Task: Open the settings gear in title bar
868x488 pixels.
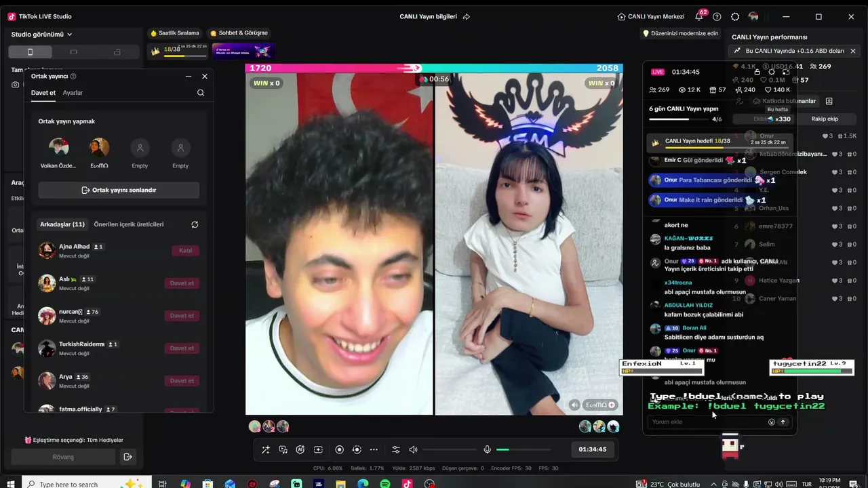Action: tap(735, 16)
